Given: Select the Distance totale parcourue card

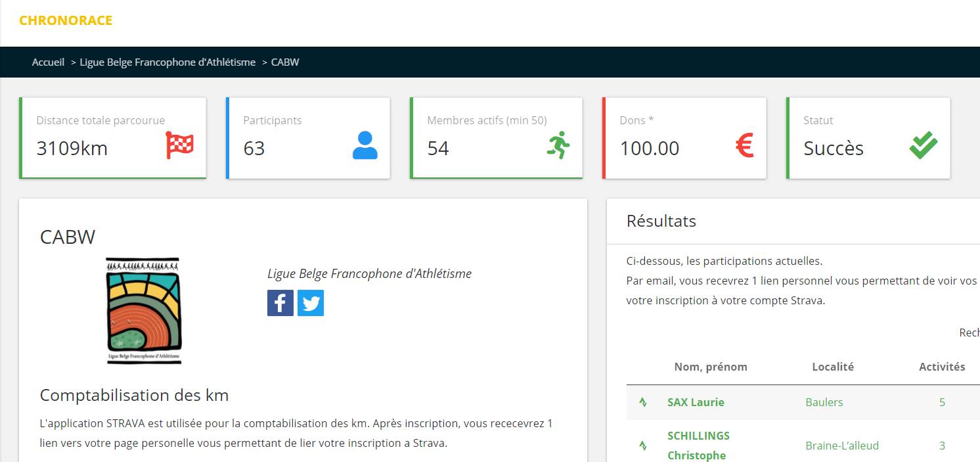Looking at the screenshot, I should 113,138.
